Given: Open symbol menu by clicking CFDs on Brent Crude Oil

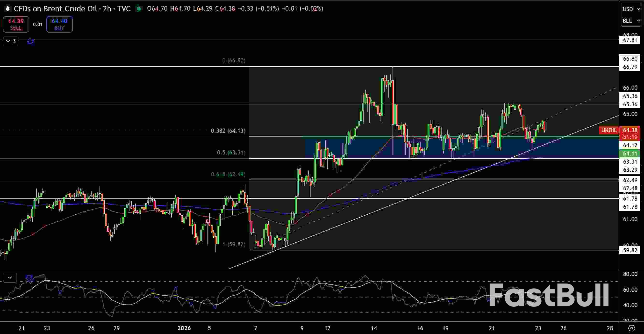Looking at the screenshot, I should click(56, 8).
